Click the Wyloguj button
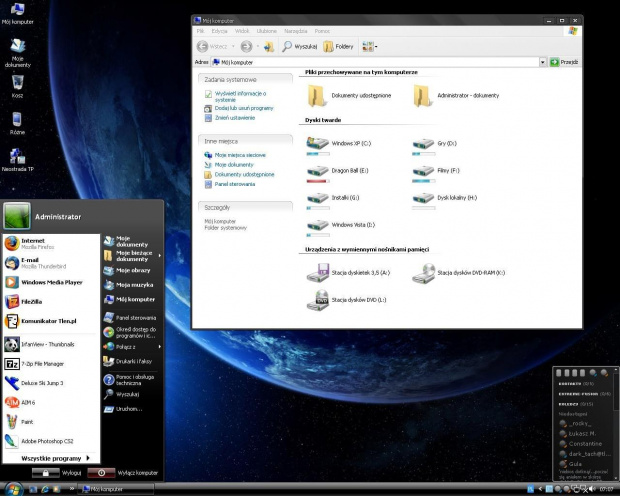 coord(57,473)
